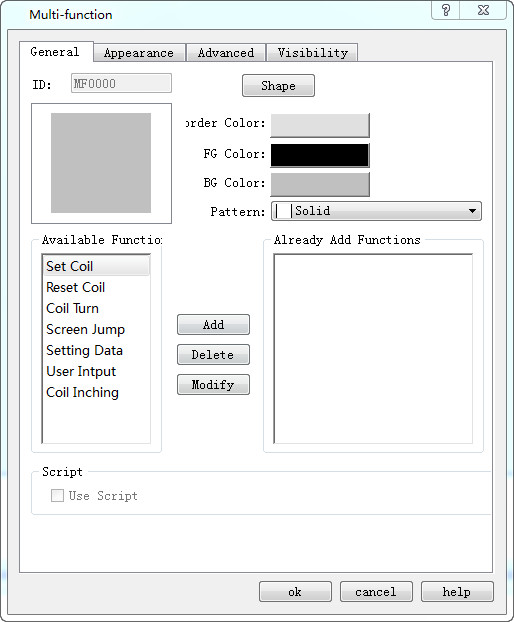514x622 pixels.
Task: Pick the FG Color swatch
Action: click(x=320, y=155)
